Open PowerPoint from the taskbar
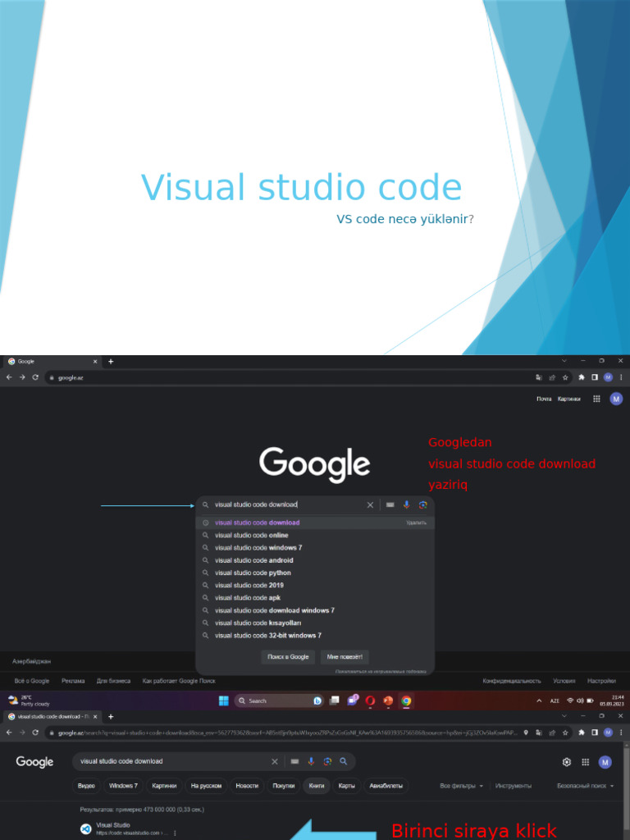630x840 pixels. [388, 701]
